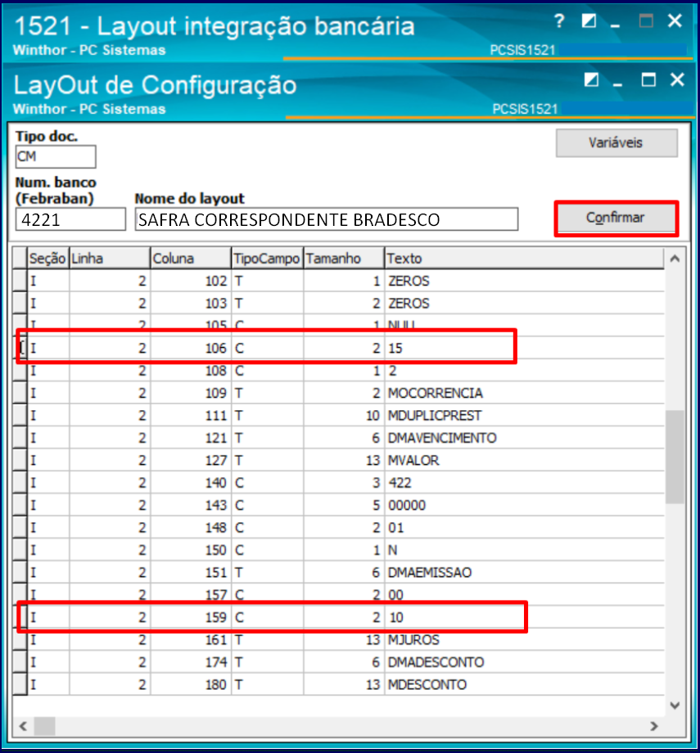Viewport: 700px width, 753px height.
Task: Confirm the layout with Confirmar button
Action: pyautogui.click(x=616, y=218)
